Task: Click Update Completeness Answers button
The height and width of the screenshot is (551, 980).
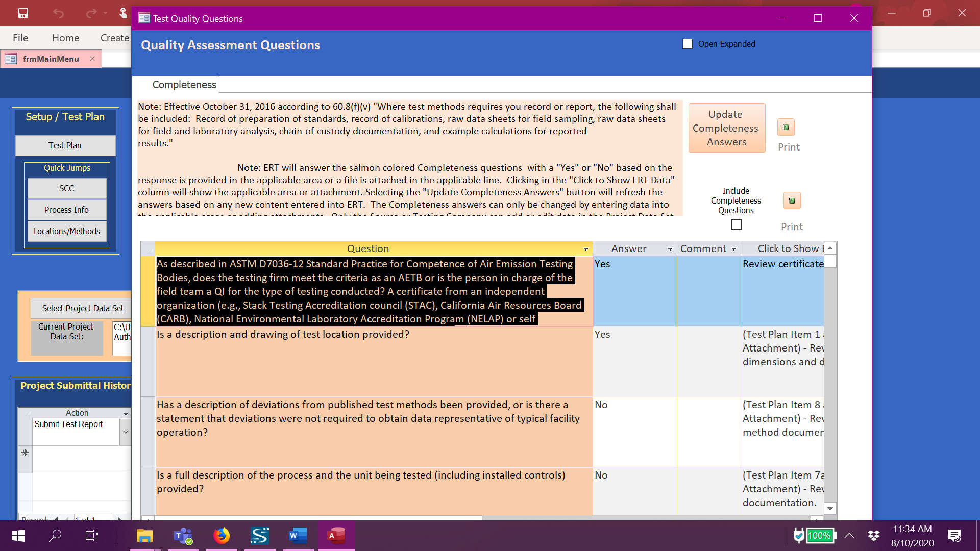Action: pos(726,128)
